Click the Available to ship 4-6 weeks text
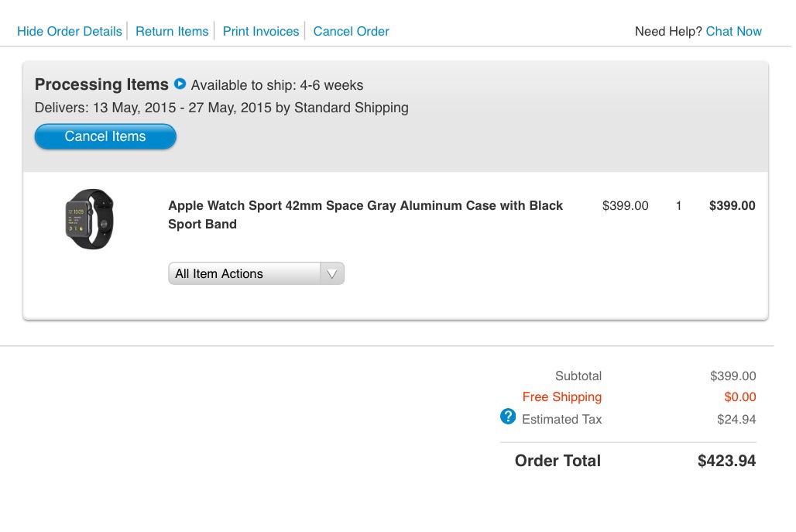 (277, 85)
